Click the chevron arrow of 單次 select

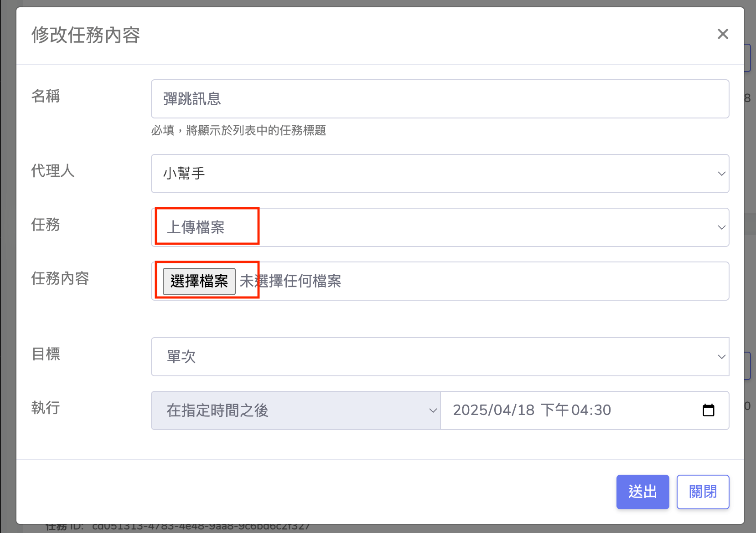(721, 357)
